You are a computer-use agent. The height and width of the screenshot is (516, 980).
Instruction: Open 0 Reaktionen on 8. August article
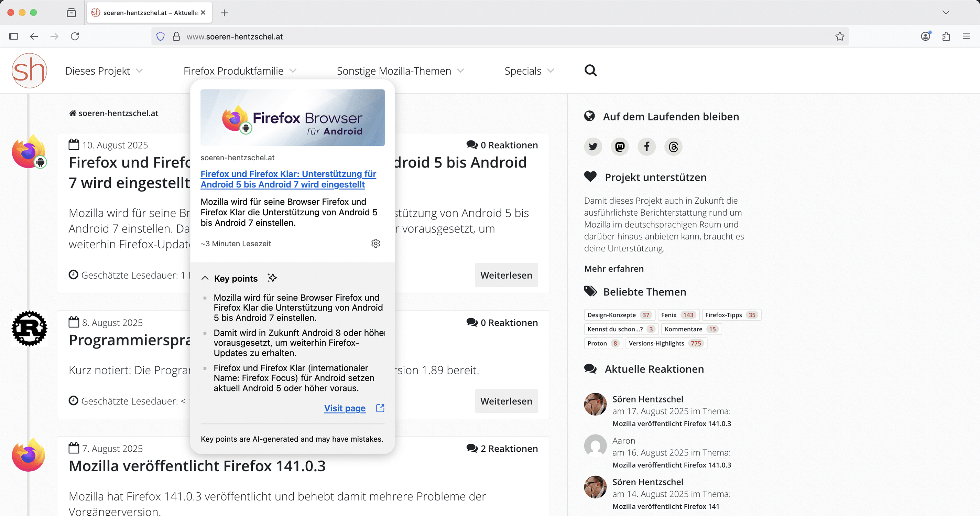(x=502, y=323)
